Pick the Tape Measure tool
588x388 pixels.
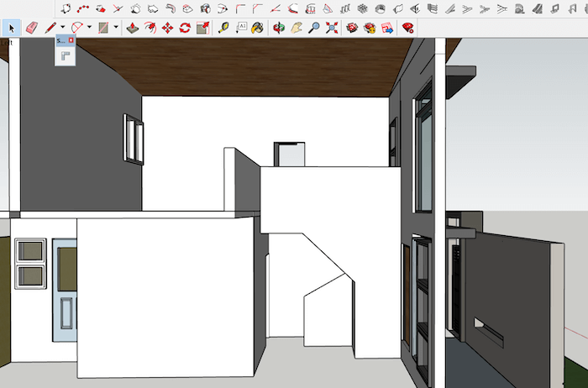[x=224, y=28]
